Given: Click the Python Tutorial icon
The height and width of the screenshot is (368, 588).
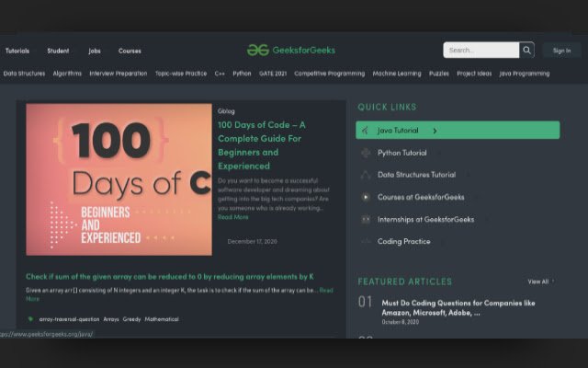Looking at the screenshot, I should [366, 153].
